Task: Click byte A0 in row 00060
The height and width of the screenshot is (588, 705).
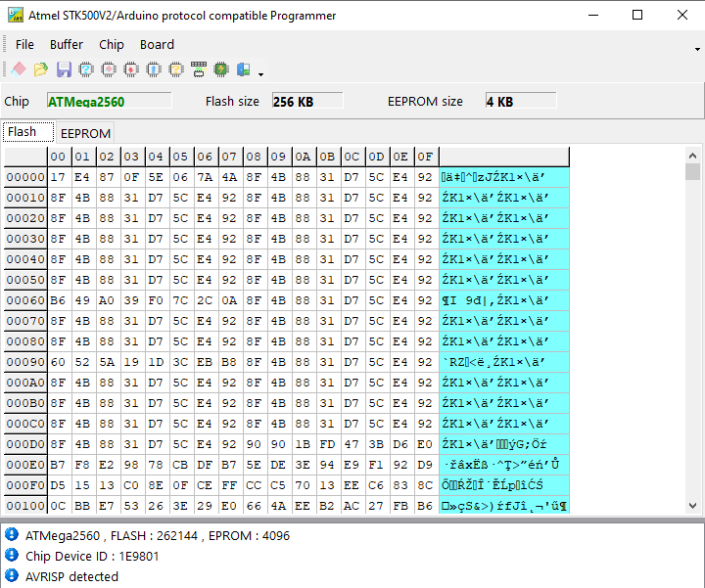Action: pyautogui.click(x=109, y=300)
